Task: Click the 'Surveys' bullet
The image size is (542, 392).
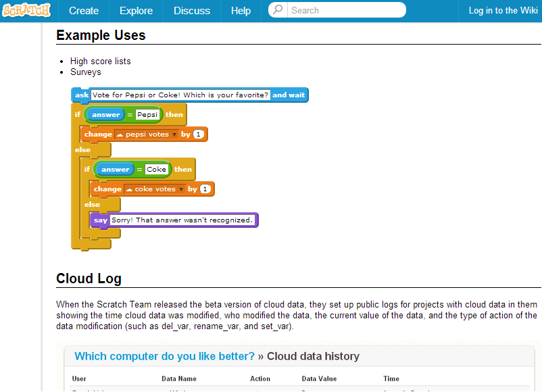Action: click(x=86, y=72)
